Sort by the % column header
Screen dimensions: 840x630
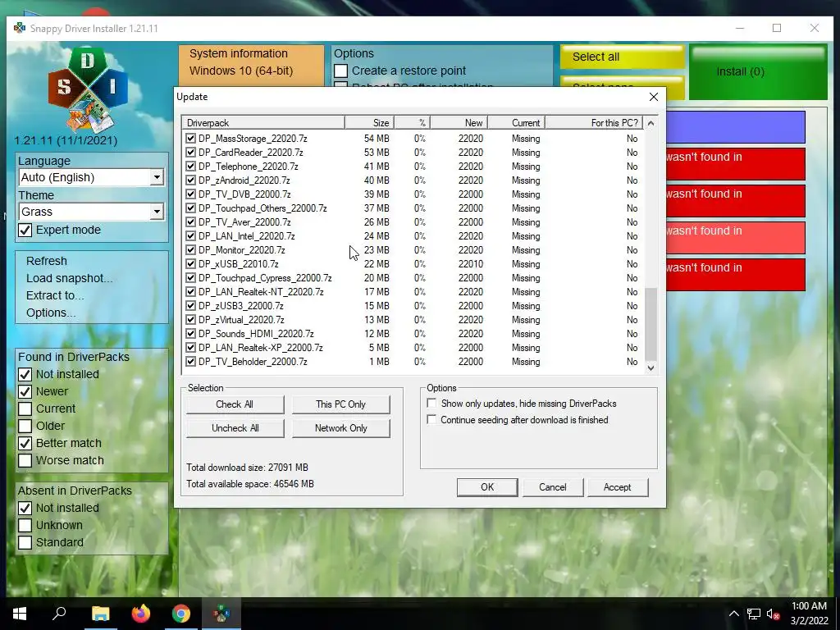(412, 123)
